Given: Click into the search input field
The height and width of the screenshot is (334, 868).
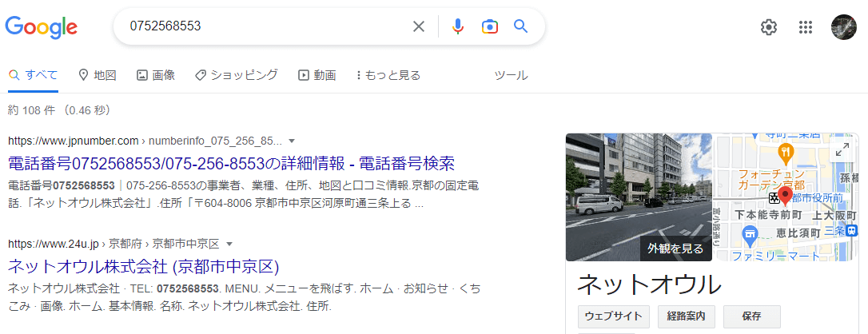Looking at the screenshot, I should [x=265, y=26].
